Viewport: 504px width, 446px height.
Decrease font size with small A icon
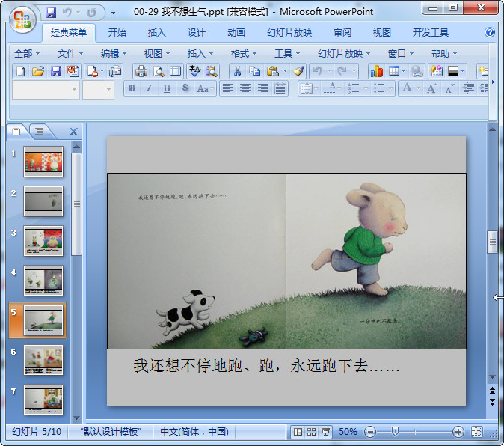449,88
